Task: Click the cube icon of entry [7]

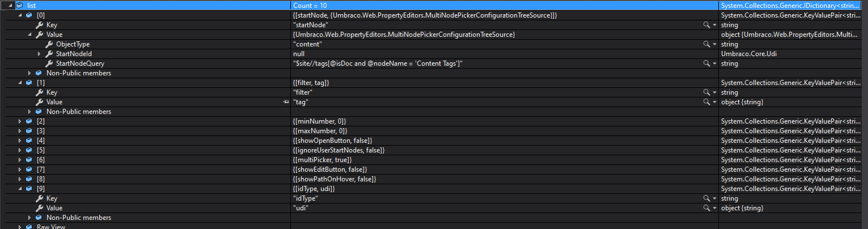Action: (29, 169)
